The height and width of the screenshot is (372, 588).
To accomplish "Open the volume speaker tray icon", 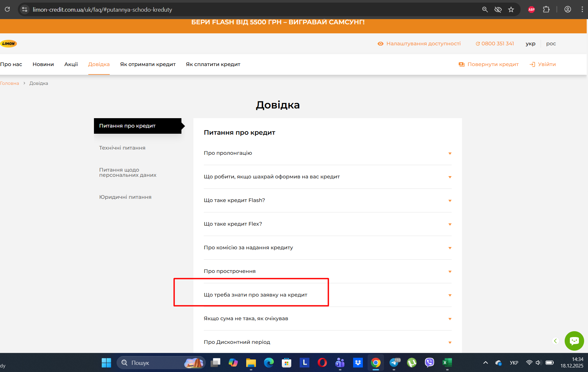I will pos(538,363).
